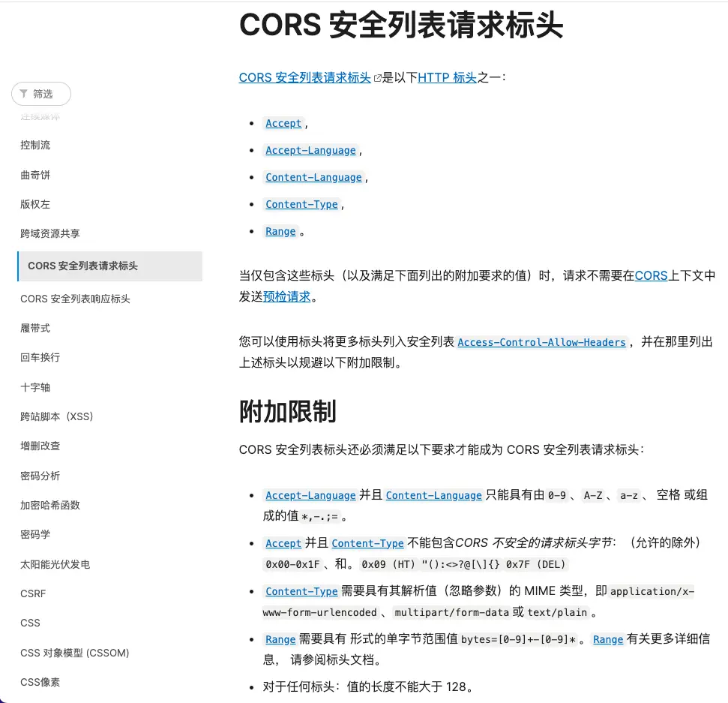This screenshot has width=728, height=703.
Task: Open Range link before 需要具有 形式的单字节
Action: coord(280,639)
